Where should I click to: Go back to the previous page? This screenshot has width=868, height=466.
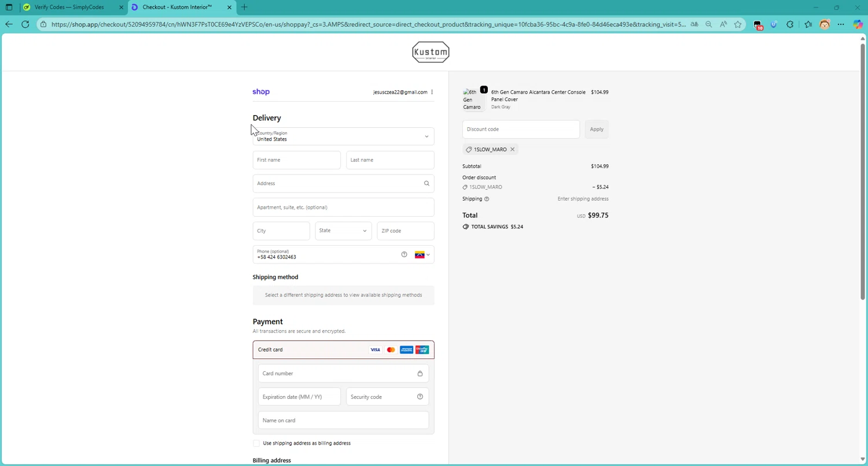(9, 24)
